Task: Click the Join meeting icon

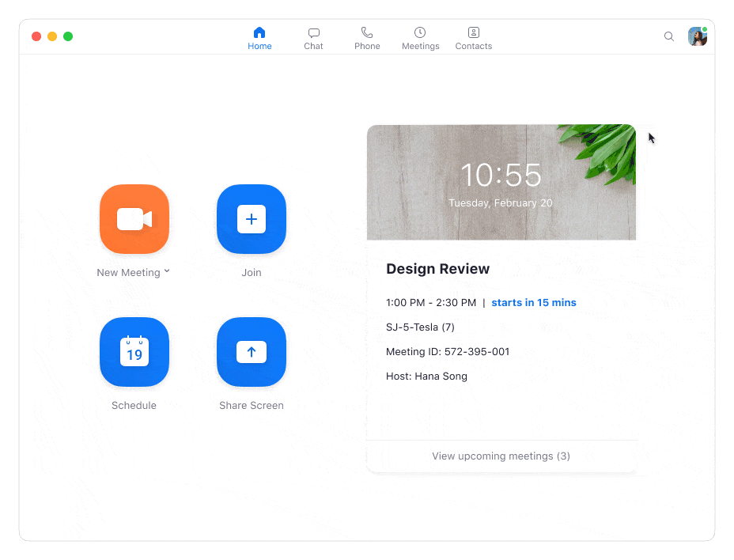Action: pyautogui.click(x=251, y=219)
